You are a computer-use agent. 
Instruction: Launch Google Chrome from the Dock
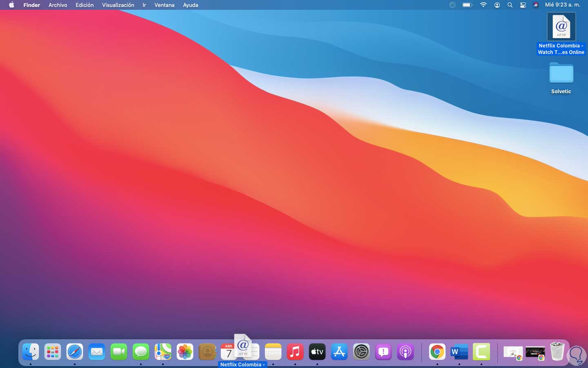(437, 352)
